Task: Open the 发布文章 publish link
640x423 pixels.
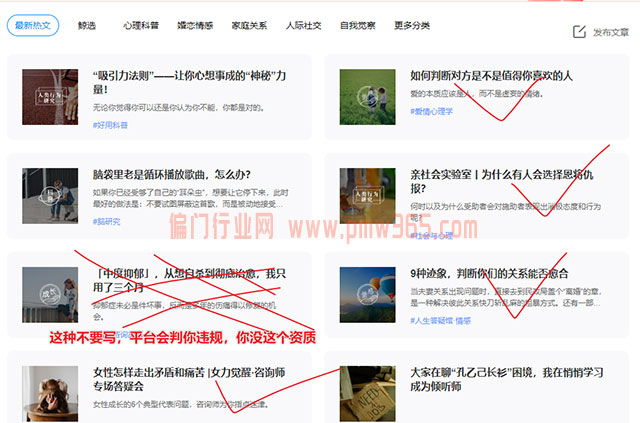Action: click(x=611, y=32)
